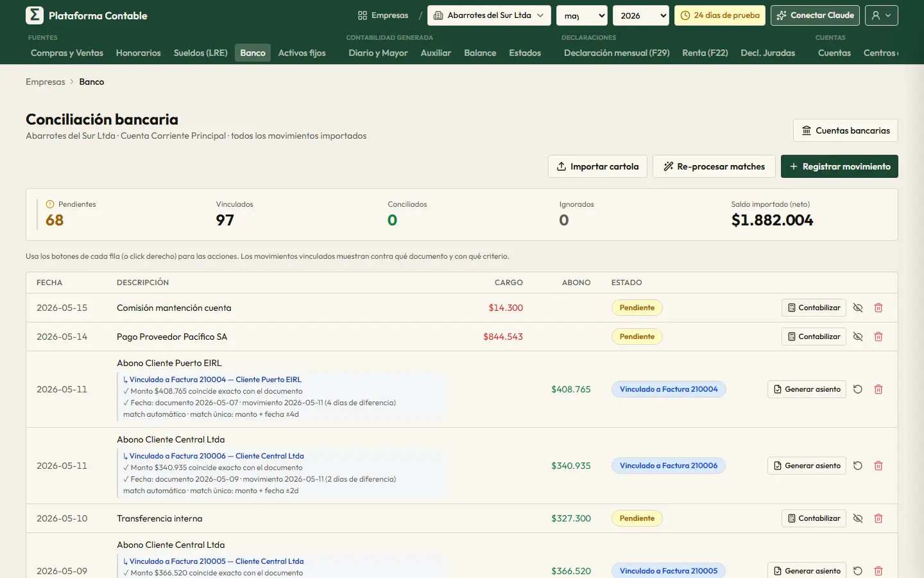Click the Vinculado a Factura 210004 badge

pos(669,389)
